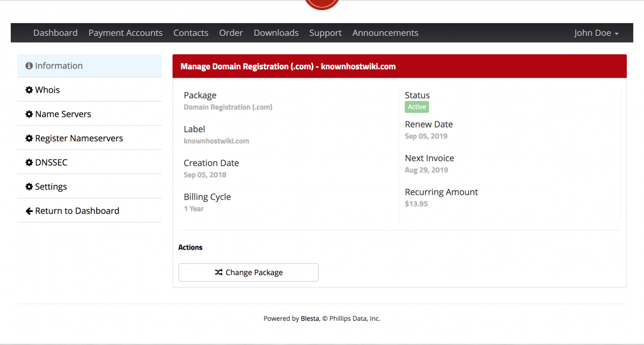The image size is (644, 345).
Task: Click the Active status badge
Action: point(416,107)
